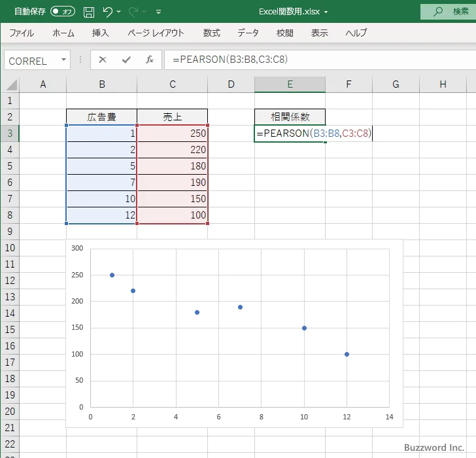
Task: Open Customize Quick Access Toolbar dropdown
Action: click(x=159, y=12)
